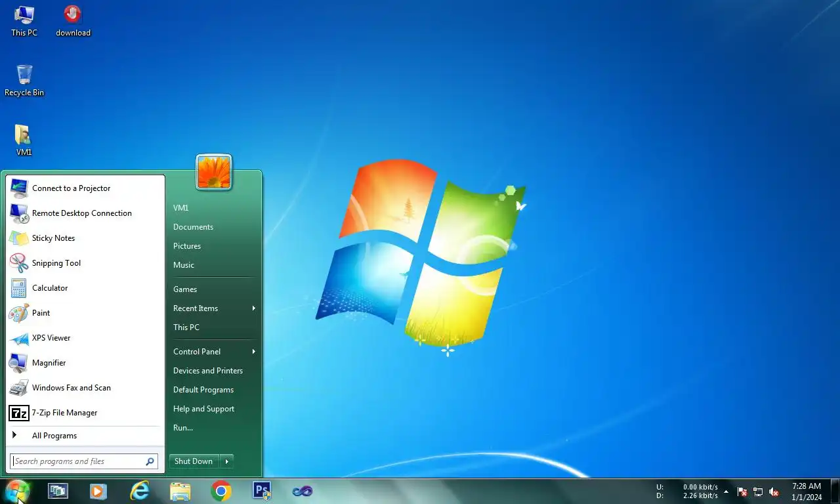
Task: Launch the Snipping Tool
Action: pos(85,263)
